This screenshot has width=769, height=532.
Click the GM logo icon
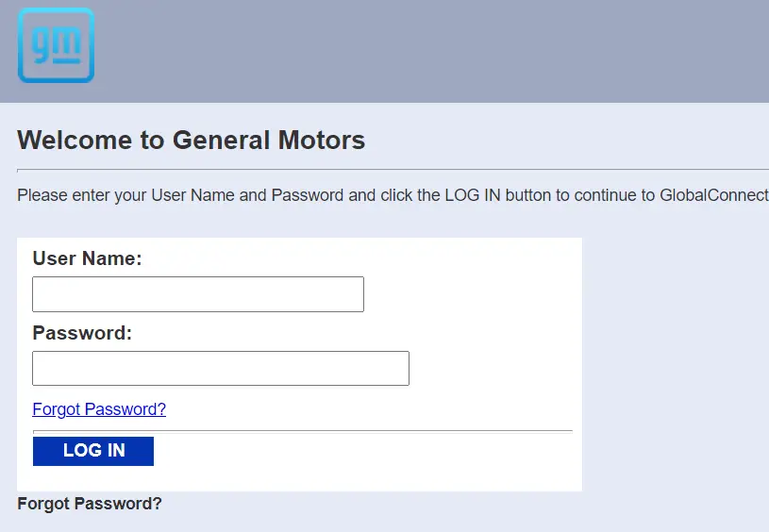pos(56,45)
